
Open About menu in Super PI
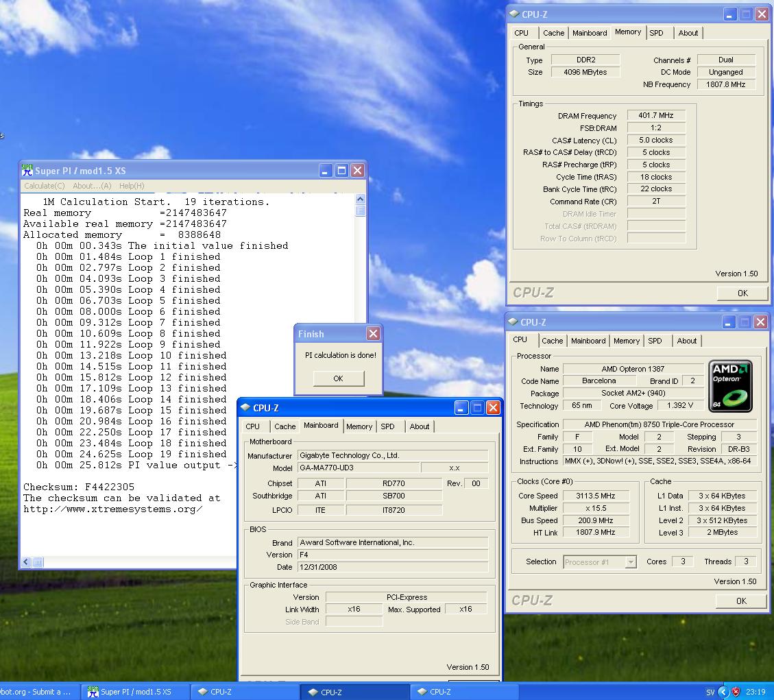(92, 186)
